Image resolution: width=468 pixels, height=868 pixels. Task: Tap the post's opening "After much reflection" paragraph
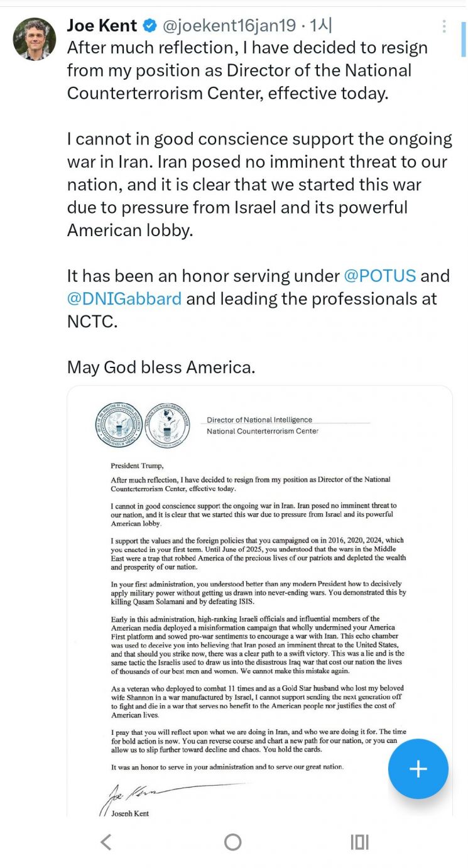[x=248, y=70]
